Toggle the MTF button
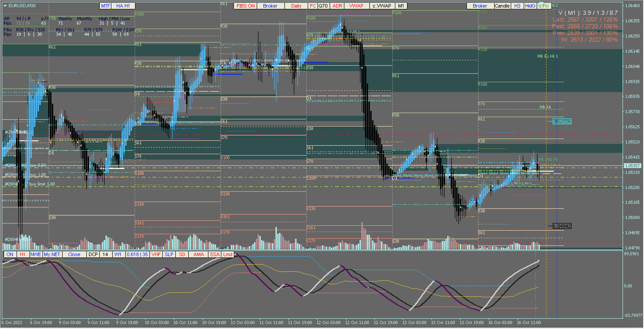The height and width of the screenshot is (329, 644). pyautogui.click(x=105, y=6)
